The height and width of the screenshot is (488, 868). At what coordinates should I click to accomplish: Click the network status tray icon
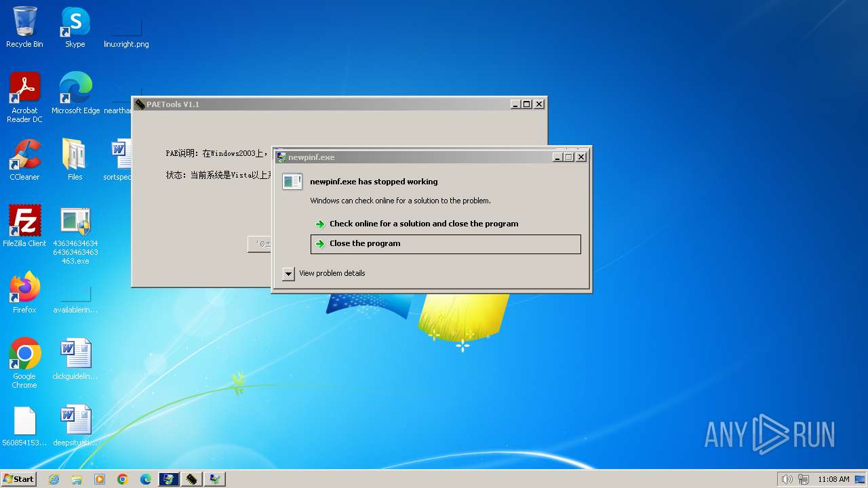click(804, 479)
